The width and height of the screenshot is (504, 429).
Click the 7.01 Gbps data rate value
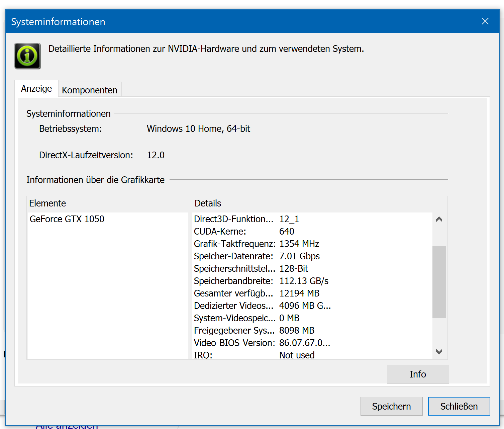coord(299,256)
